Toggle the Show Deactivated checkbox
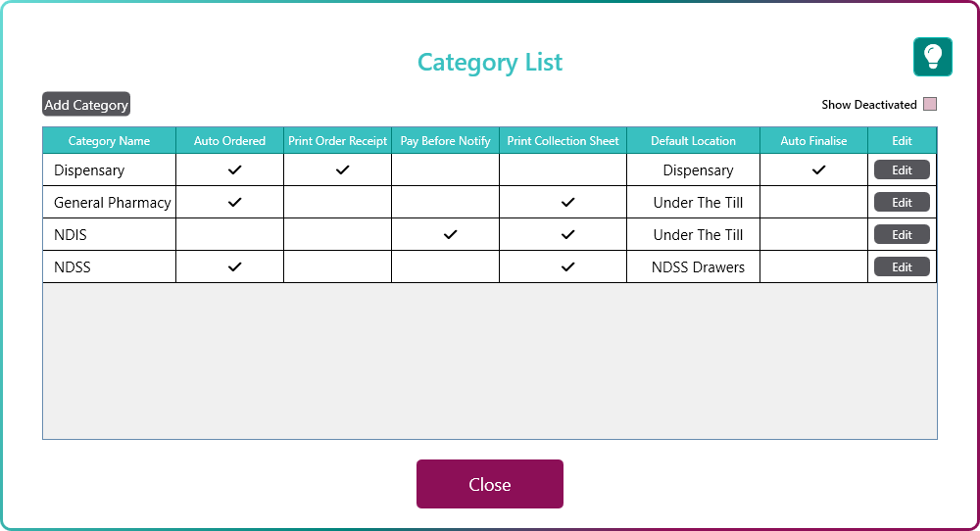This screenshot has width=980, height=531. coord(930,105)
